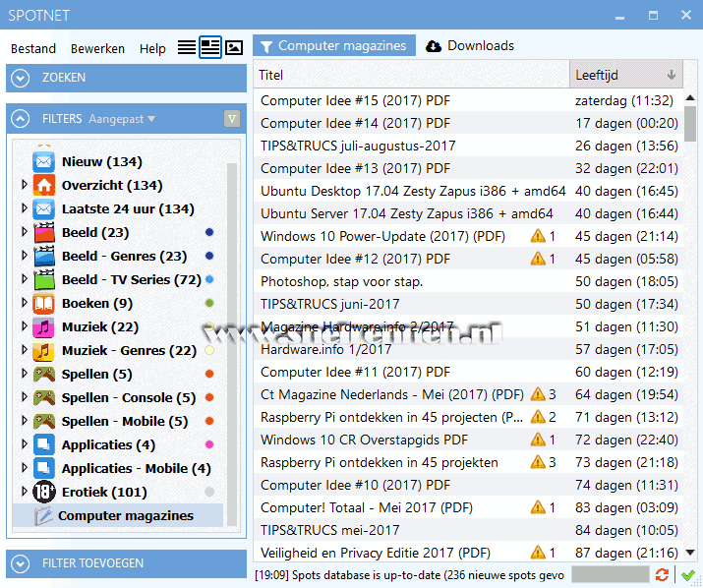This screenshot has width=703, height=588.
Task: Click the green V button in Filters header
Action: point(232,119)
